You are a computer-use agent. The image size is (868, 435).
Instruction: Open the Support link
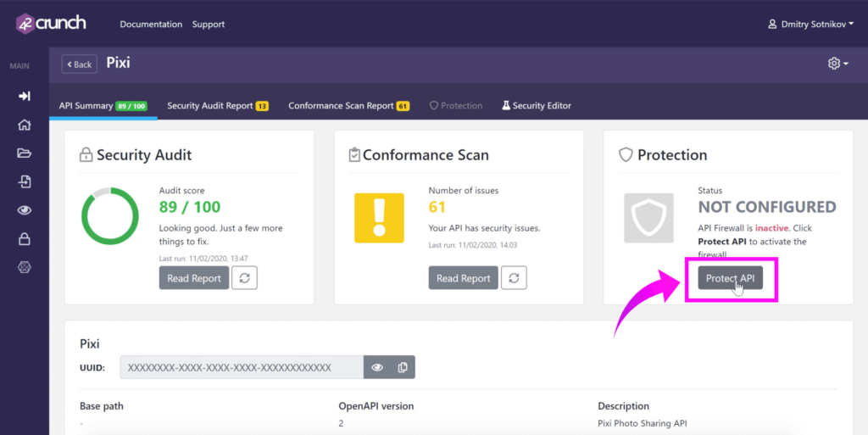click(209, 25)
